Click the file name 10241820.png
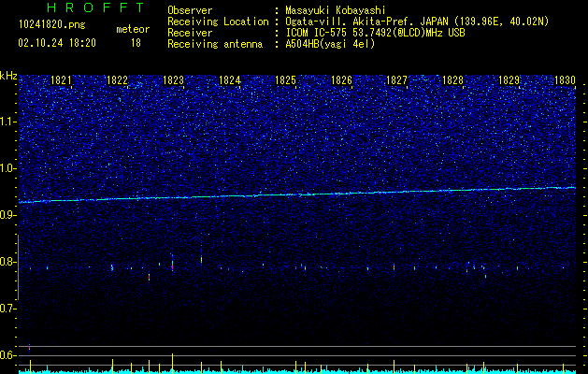Screen dimensions: 588x374 [51, 25]
